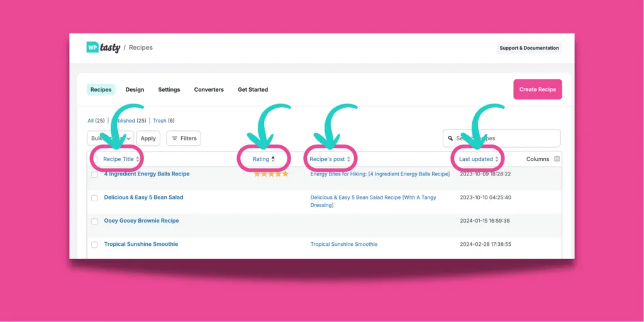
Task: Tick checkbox for 4 Ingredient Energy Balls Recipe
Action: [94, 175]
